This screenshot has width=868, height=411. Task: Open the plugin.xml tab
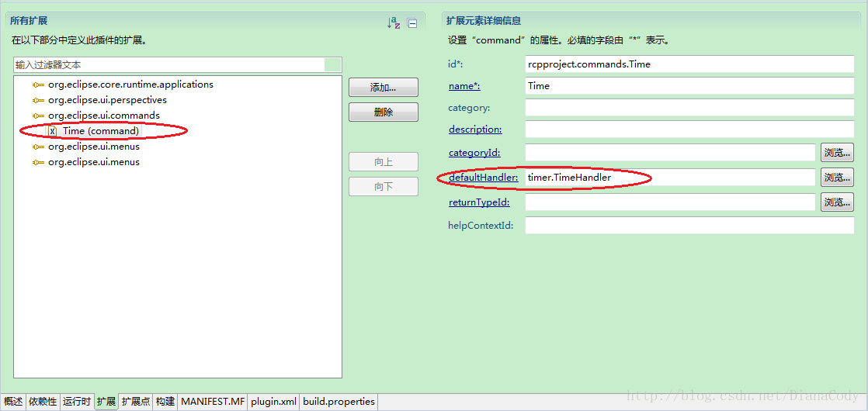tap(273, 402)
